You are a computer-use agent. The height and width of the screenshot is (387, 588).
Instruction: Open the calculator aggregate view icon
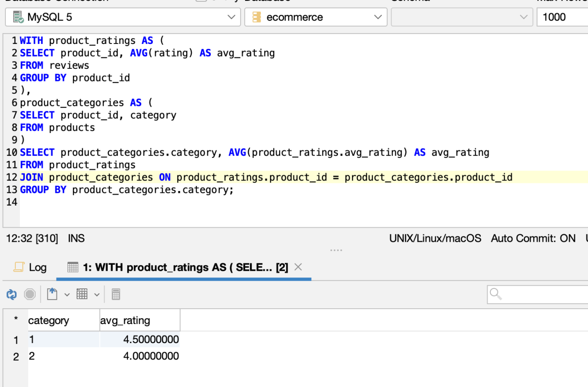116,294
